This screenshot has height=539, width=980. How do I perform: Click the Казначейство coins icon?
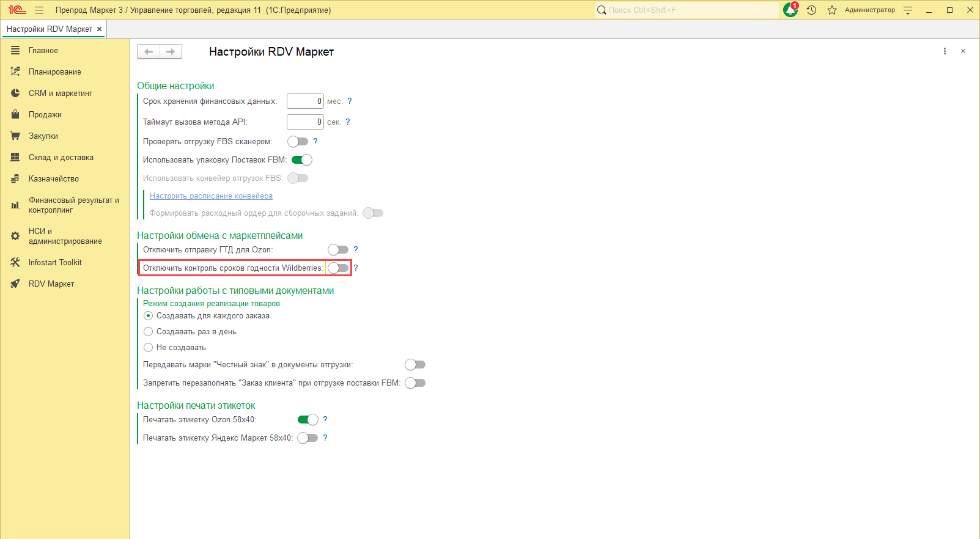pos(15,178)
